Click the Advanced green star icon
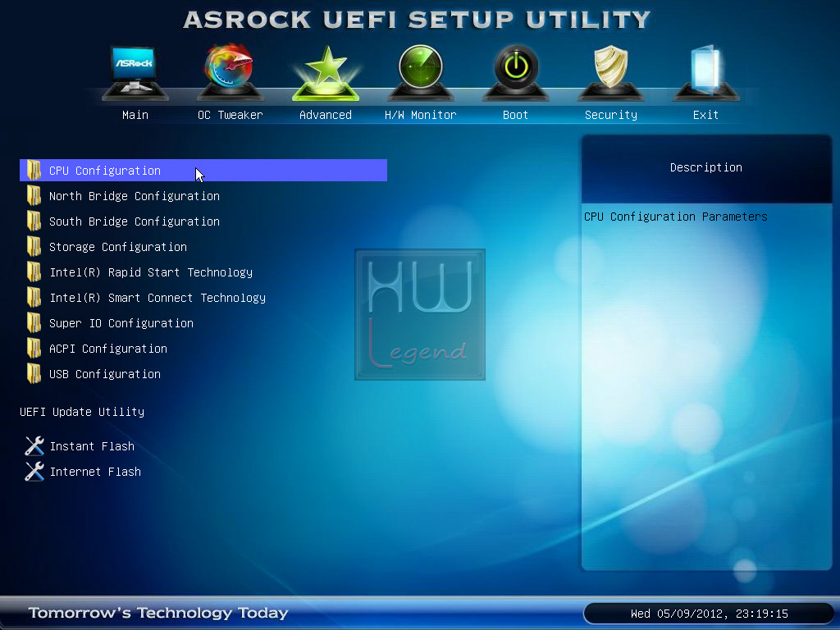Screen dimensions: 840x630 325,73
